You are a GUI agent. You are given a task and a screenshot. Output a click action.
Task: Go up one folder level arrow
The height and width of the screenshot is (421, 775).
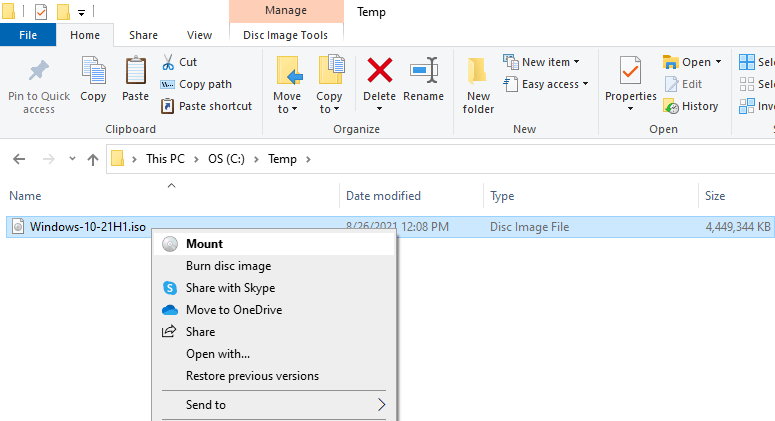(x=93, y=159)
